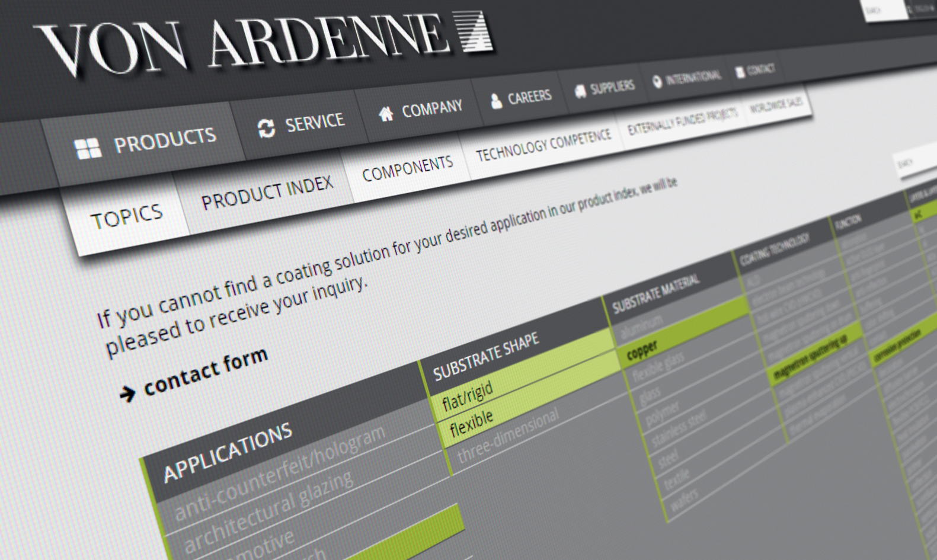Select the anti-counterfeit/hologram application
Image resolution: width=937 pixels, height=560 pixels.
tap(280, 472)
